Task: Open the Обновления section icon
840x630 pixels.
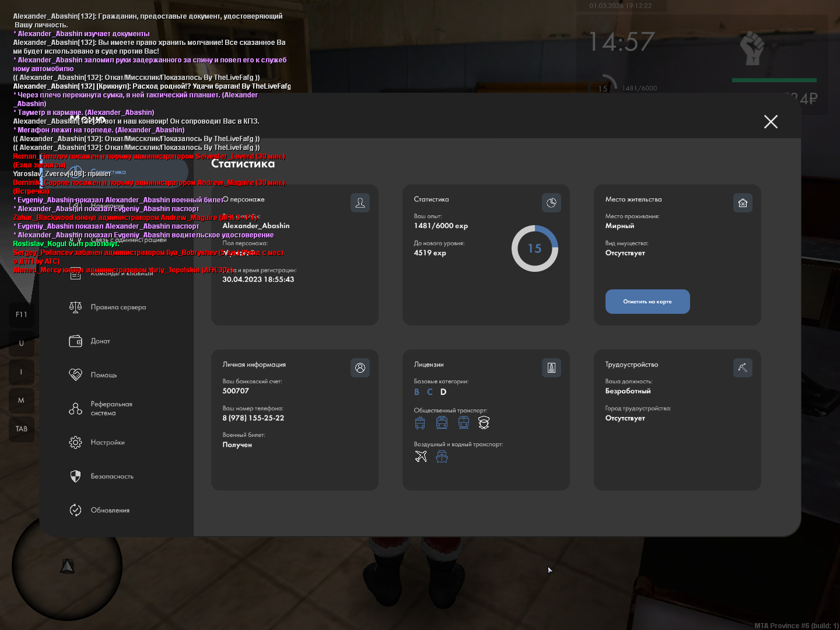Action: tap(76, 510)
